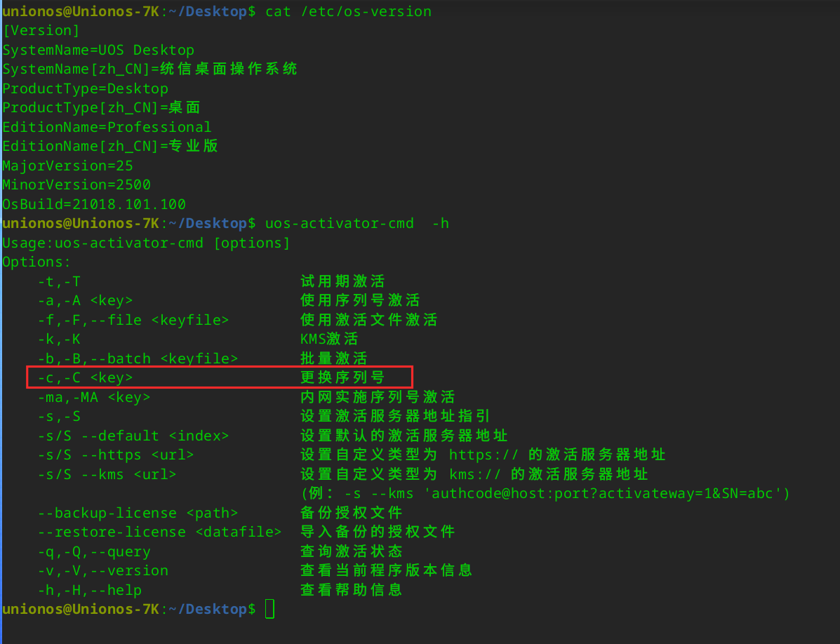
Task: Click the "-f,-F,--file <keyfile>" option text
Action: [133, 320]
